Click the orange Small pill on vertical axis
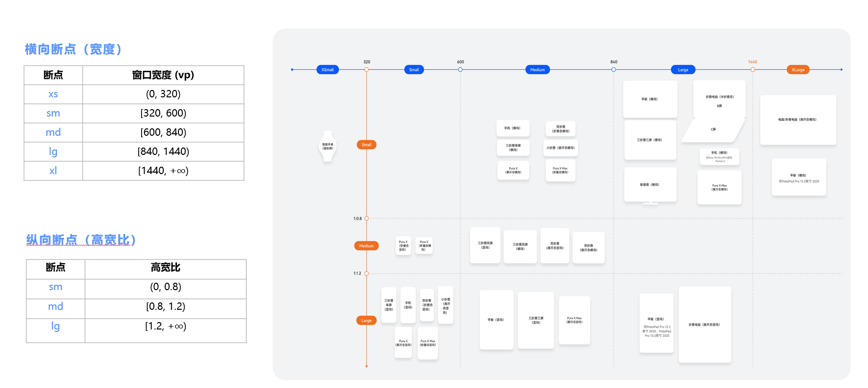868x388 pixels. click(x=367, y=145)
